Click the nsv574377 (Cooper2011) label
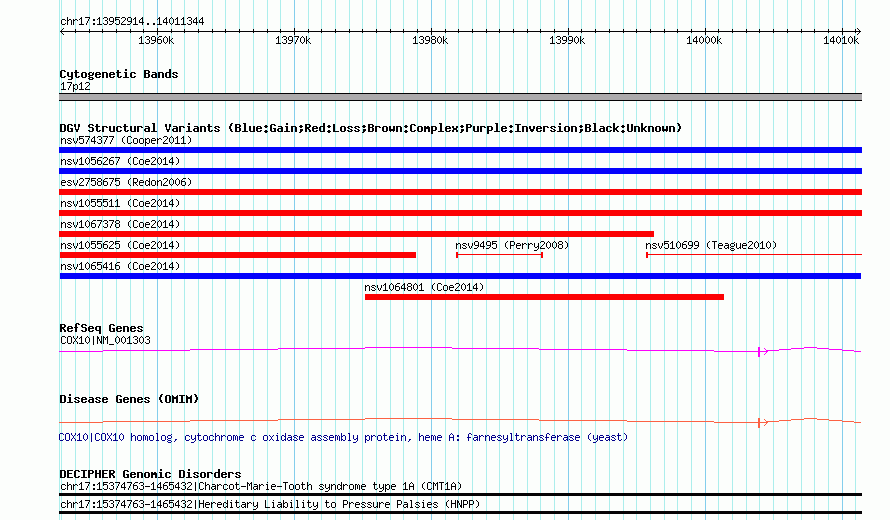Image resolution: width=890 pixels, height=520 pixels. tap(126, 140)
